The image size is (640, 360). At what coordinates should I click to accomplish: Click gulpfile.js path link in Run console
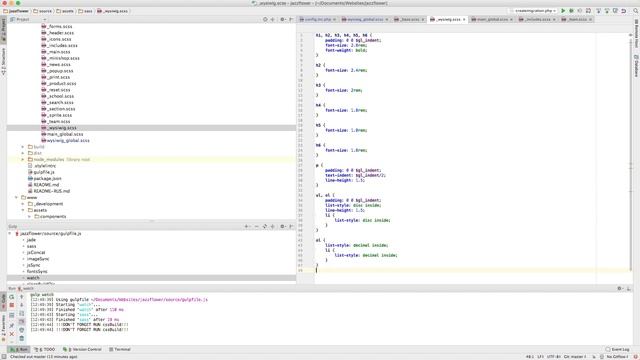click(x=149, y=300)
